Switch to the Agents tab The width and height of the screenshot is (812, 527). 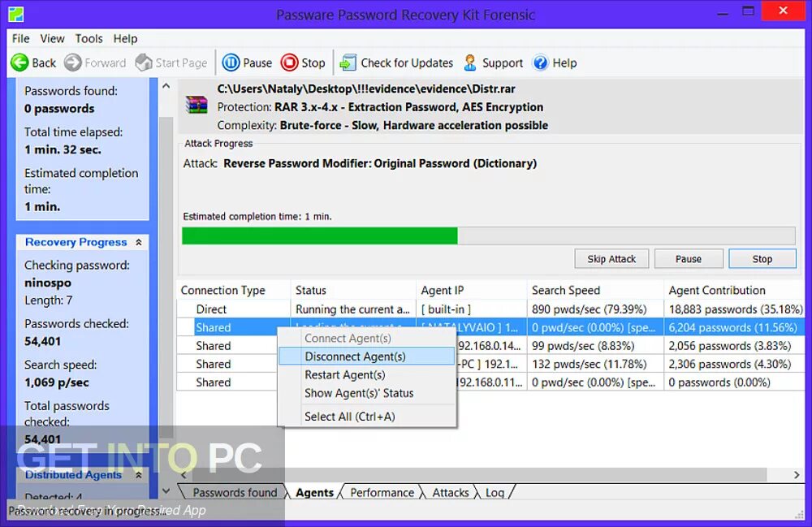coord(314,492)
